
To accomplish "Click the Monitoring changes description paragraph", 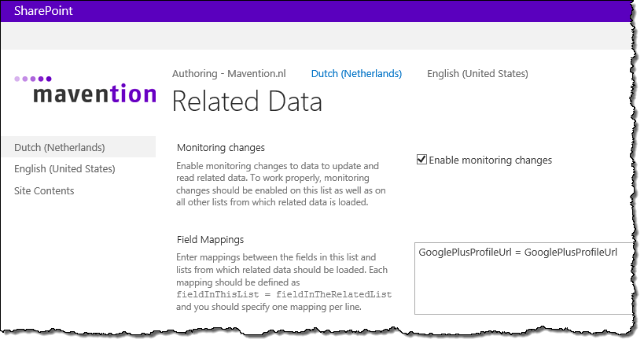I will click(x=281, y=184).
